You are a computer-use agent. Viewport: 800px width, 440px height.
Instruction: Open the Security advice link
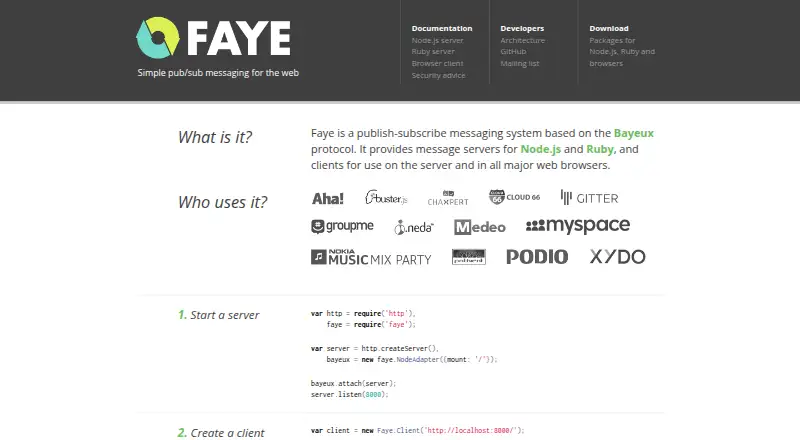[438, 76]
